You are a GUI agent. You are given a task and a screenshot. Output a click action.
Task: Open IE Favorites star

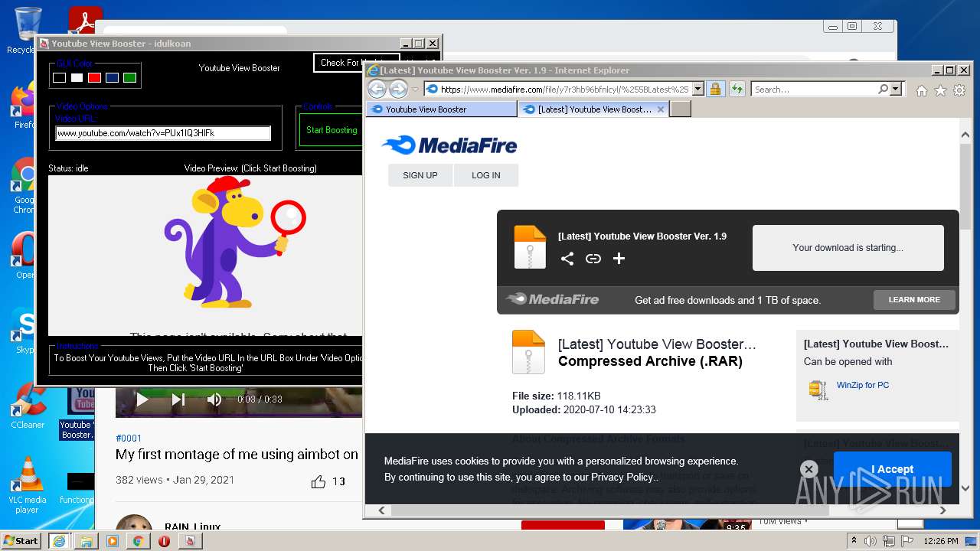[940, 90]
